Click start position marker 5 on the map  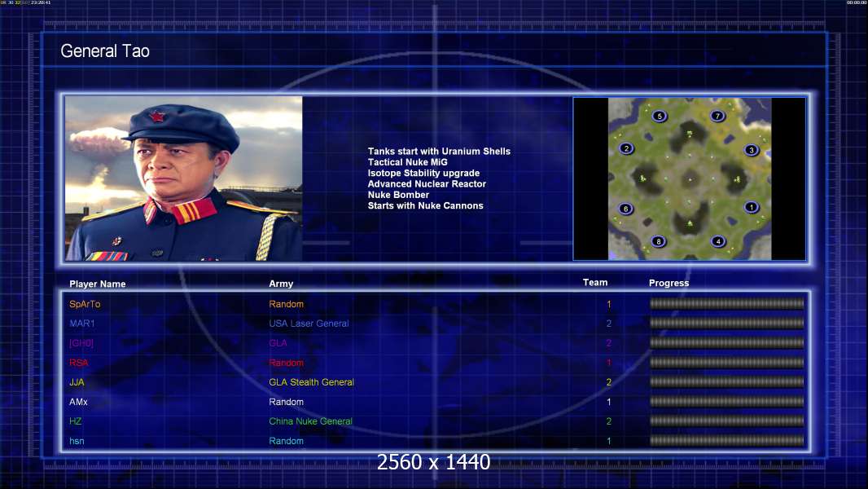660,117
